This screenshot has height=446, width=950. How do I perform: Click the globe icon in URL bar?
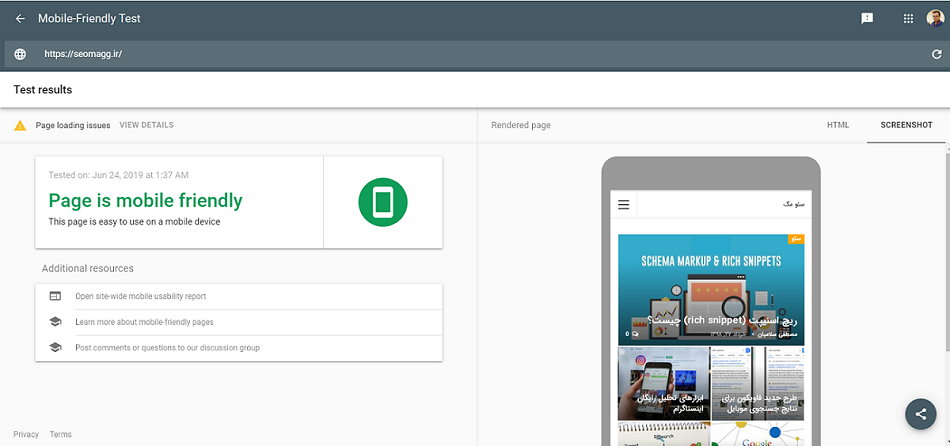point(20,54)
